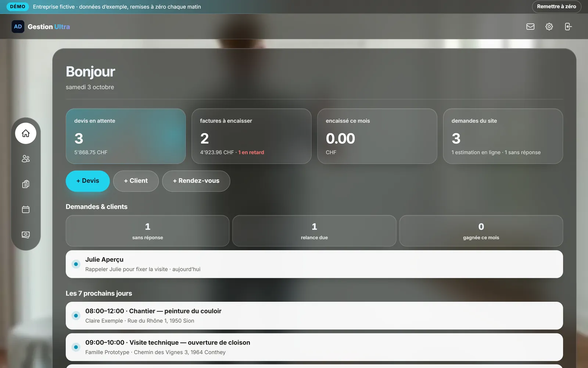Click the blue dot beside Visite technique row
The width and height of the screenshot is (588, 368).
pos(76,347)
